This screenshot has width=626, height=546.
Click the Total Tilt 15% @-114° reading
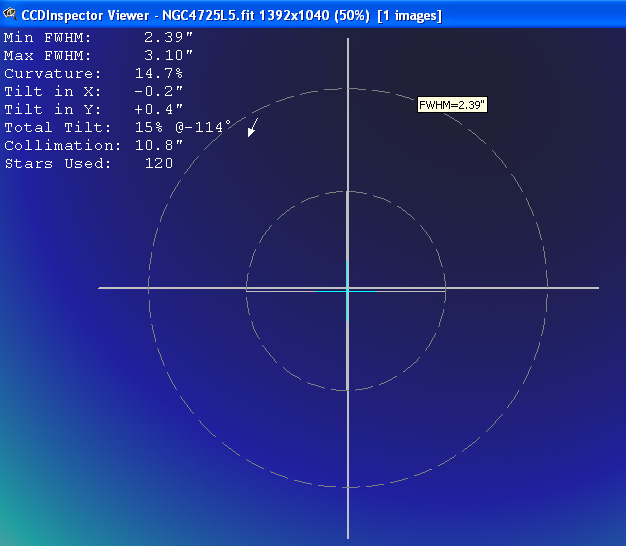183,127
